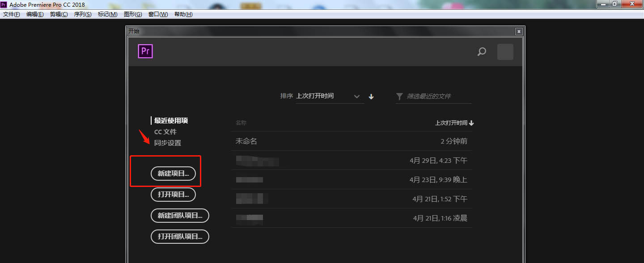Open the 图形(G) menu
This screenshot has height=263, width=644.
133,14
